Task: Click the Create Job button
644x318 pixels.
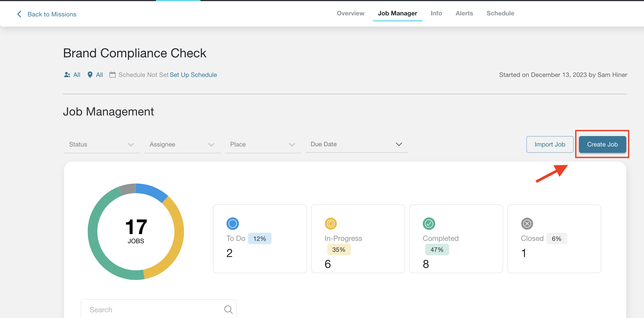Action: [602, 144]
